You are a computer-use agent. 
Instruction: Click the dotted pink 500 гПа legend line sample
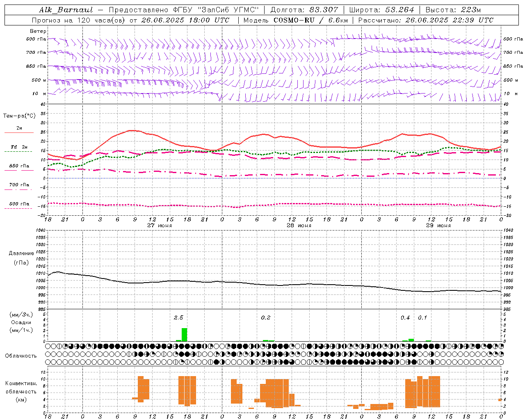[18, 208]
